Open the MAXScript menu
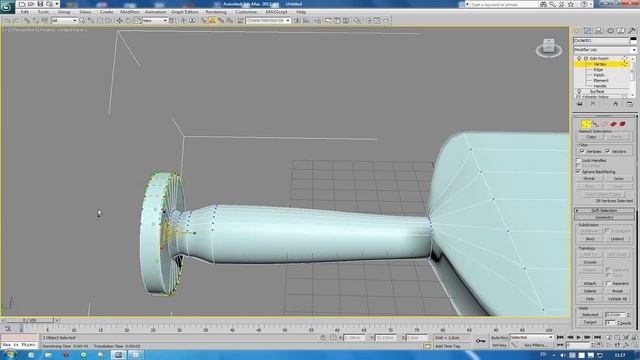 [276, 12]
